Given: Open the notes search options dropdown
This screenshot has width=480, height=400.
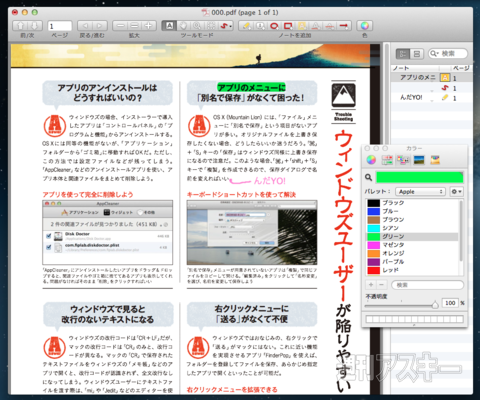Looking at the screenshot, I should click(x=434, y=53).
